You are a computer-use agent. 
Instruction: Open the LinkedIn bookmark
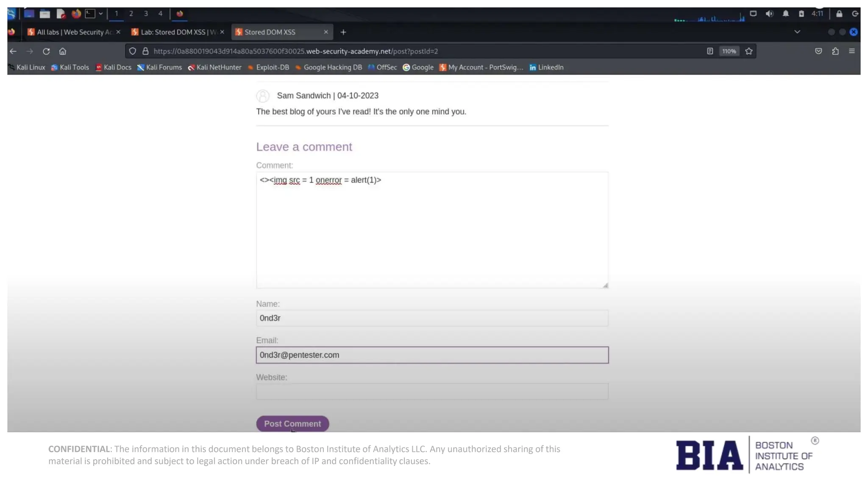(547, 67)
